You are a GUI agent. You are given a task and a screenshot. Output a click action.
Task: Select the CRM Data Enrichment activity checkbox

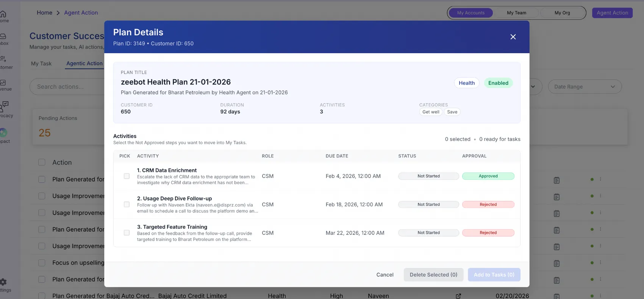(x=127, y=176)
